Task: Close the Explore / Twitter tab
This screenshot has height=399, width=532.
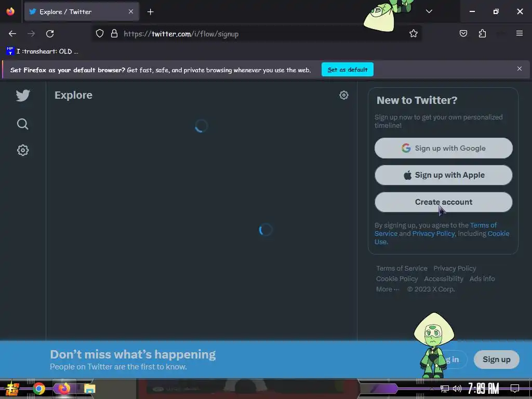Action: (x=131, y=11)
